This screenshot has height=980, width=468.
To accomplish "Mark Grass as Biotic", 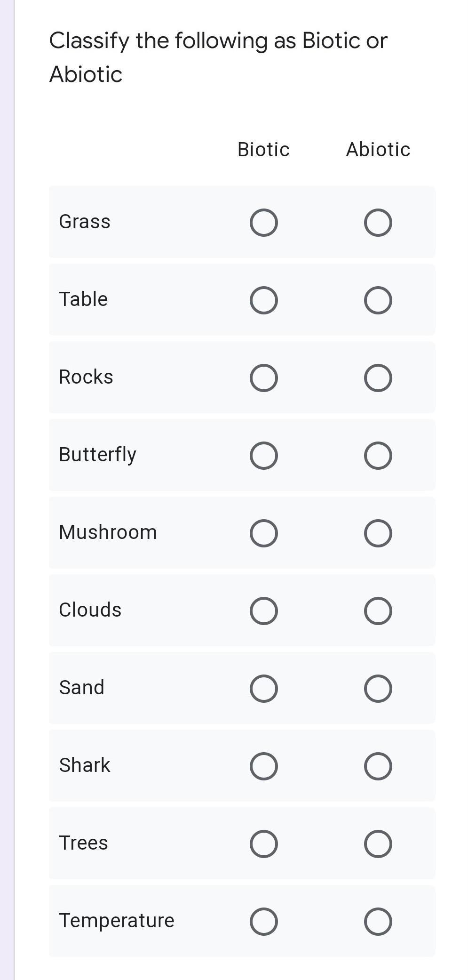I will pos(263,223).
